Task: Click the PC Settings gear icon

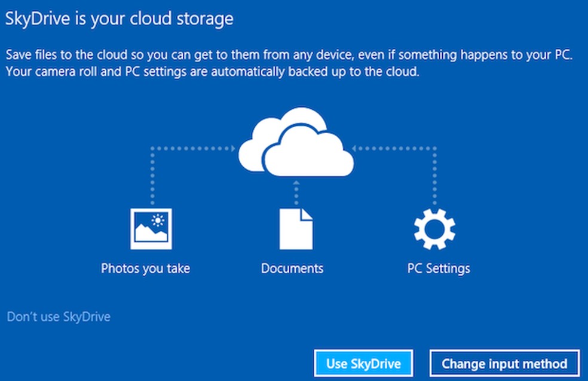Action: coord(434,229)
